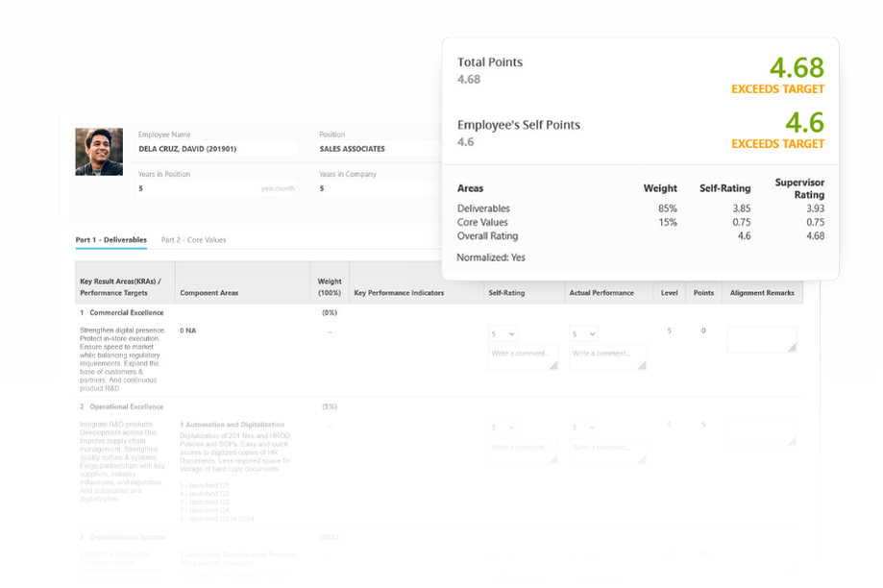Viewport: 883px width, 588px height.
Task: Click Actual Performance comment box for Commercial Excellence
Action: 605,356
